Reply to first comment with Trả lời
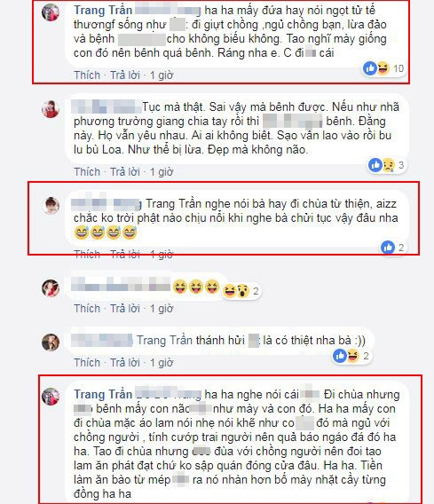 pyautogui.click(x=125, y=75)
